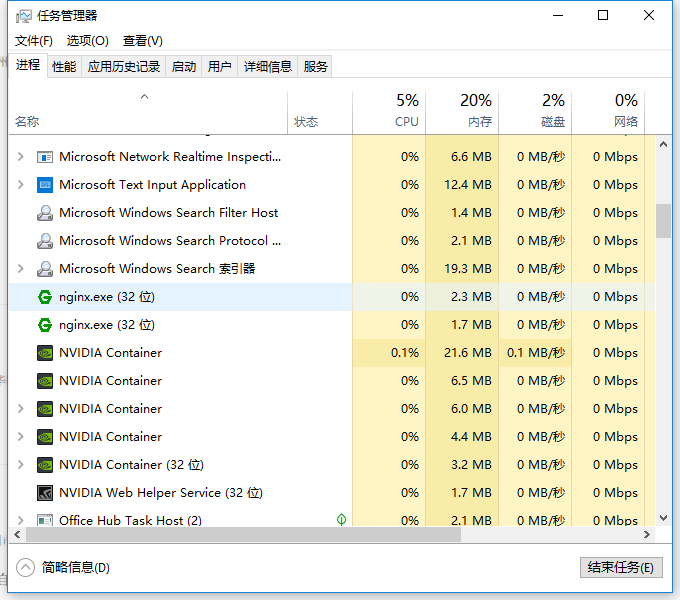Expand the NVIDIA Container 4.4 MB row
Screen dimensions: 680x600
20,437
